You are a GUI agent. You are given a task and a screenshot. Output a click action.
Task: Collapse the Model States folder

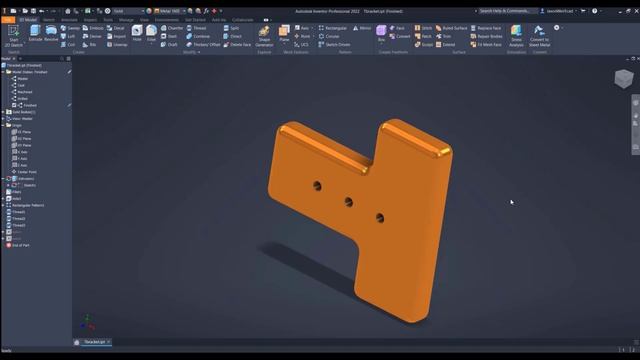tap(3, 72)
